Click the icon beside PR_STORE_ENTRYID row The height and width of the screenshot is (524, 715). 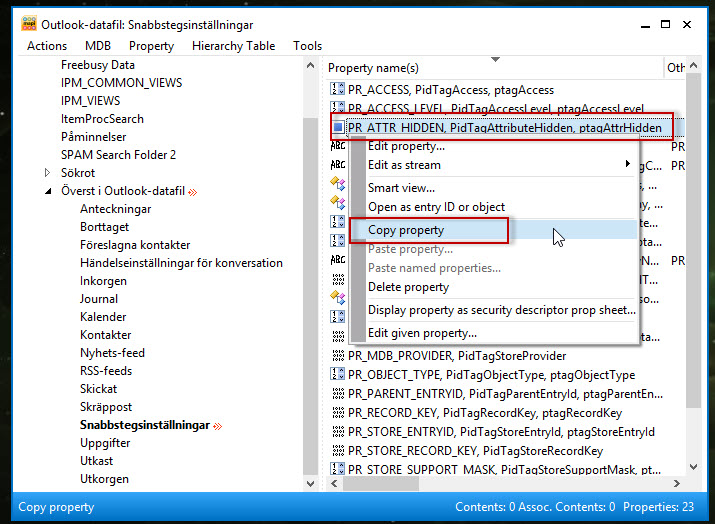point(338,431)
